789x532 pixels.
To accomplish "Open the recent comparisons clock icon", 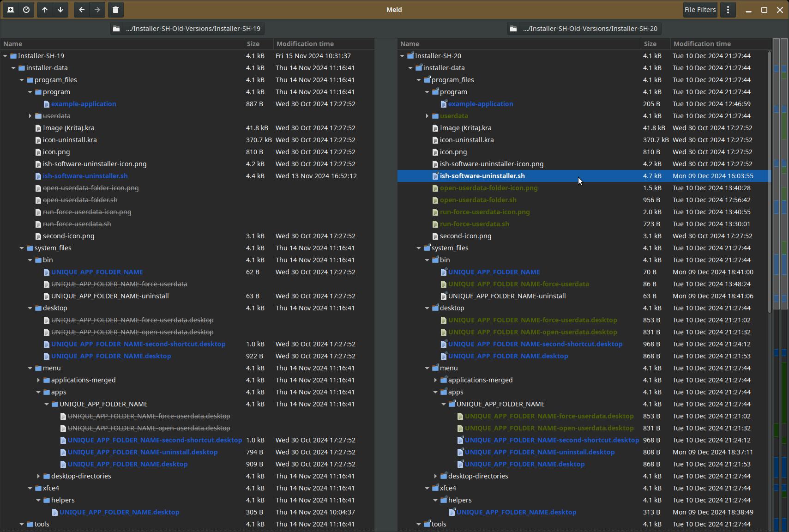I will pyautogui.click(x=26, y=10).
